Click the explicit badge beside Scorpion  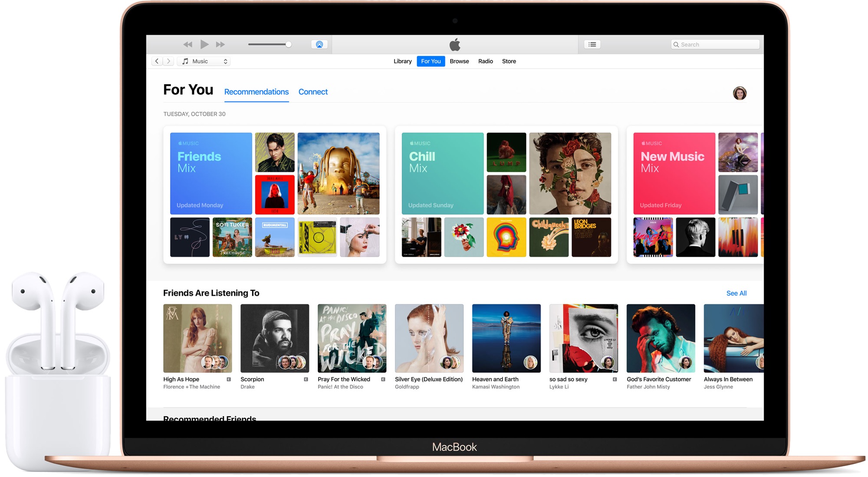(306, 379)
